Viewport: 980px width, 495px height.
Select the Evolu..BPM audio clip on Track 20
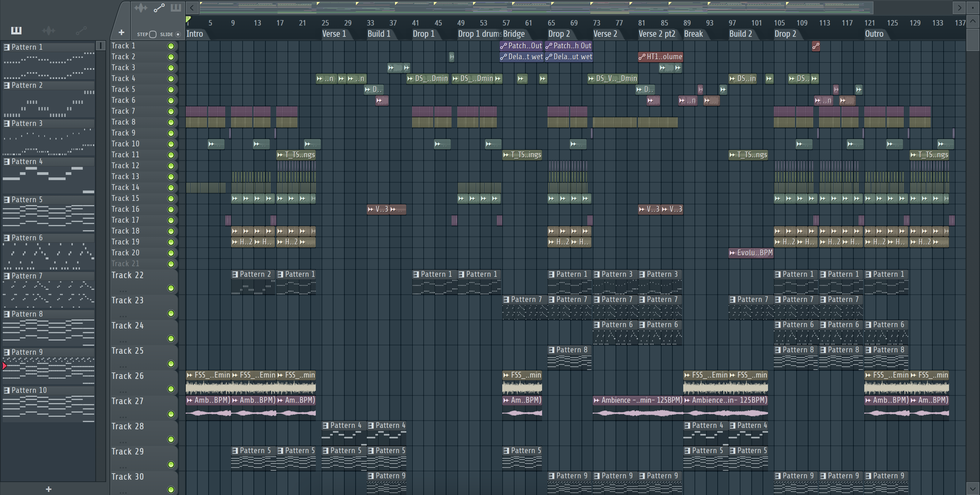pyautogui.click(x=751, y=253)
